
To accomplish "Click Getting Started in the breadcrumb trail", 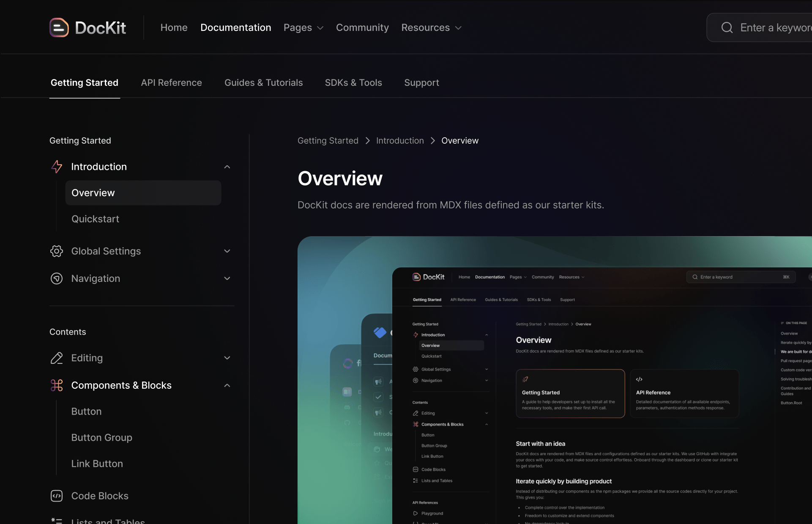I will point(328,140).
